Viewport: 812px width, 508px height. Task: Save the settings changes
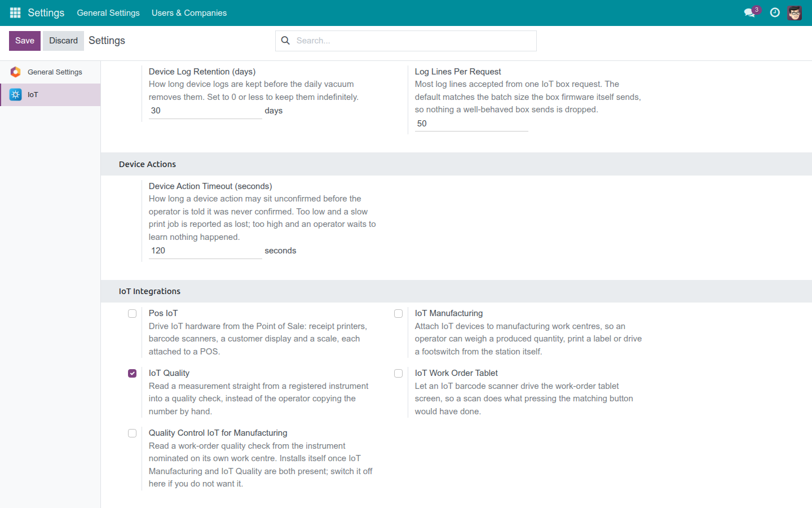click(x=25, y=41)
